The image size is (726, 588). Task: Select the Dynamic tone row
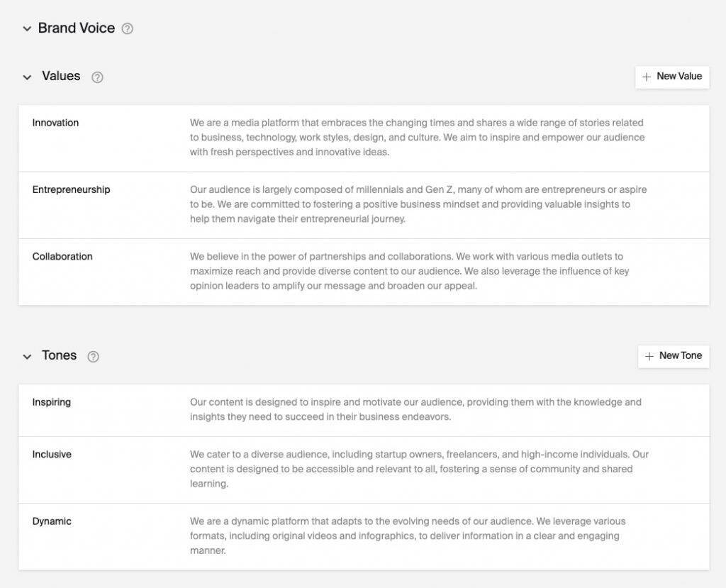52,521
